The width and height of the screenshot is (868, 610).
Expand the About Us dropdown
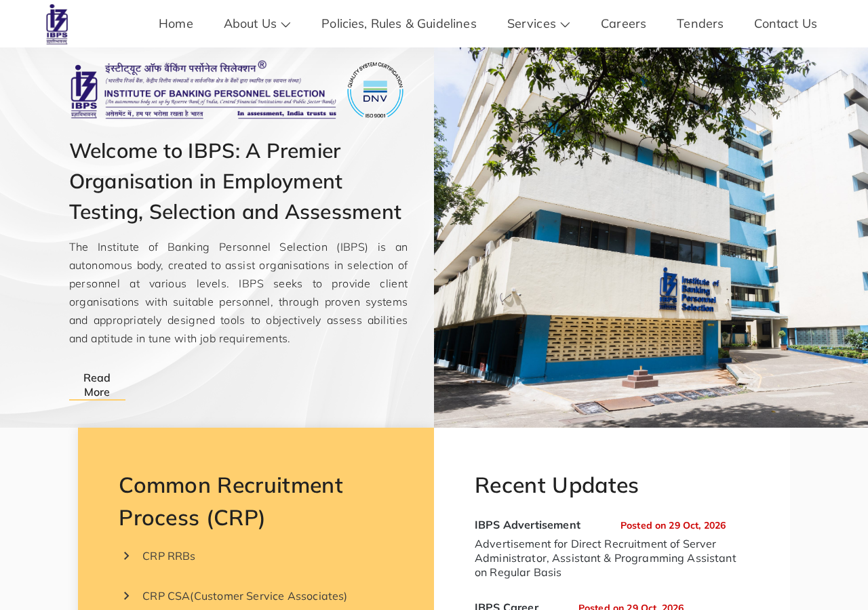[x=257, y=24]
